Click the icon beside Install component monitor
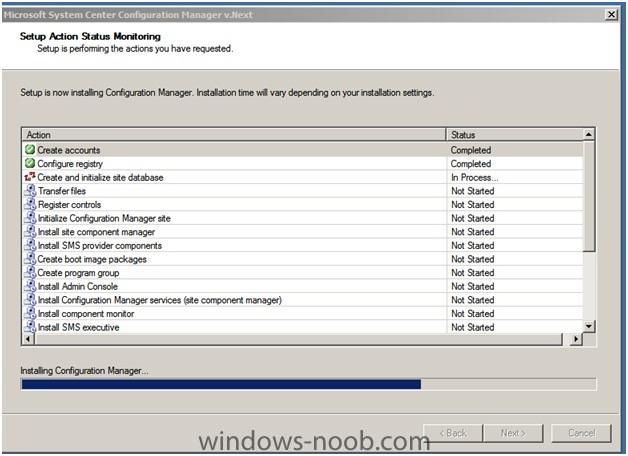Screen dimensions: 628x456 click(x=30, y=313)
